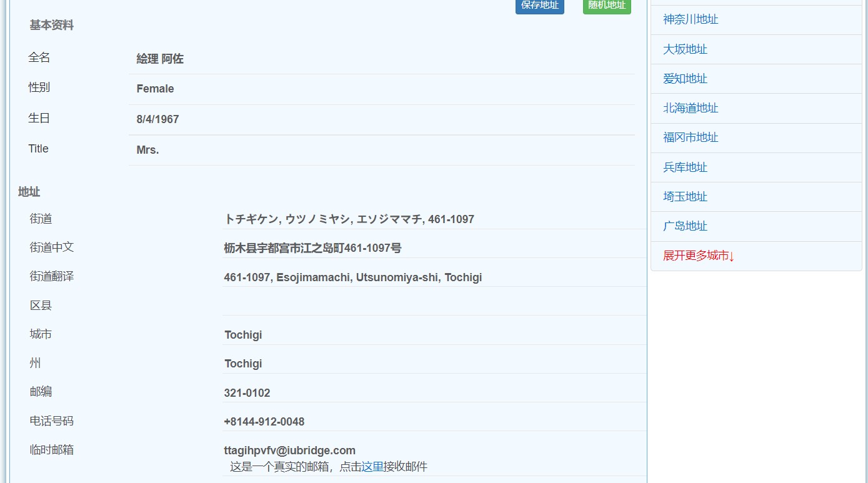Open the 北海道地址 page
The height and width of the screenshot is (483, 868).
coord(690,108)
